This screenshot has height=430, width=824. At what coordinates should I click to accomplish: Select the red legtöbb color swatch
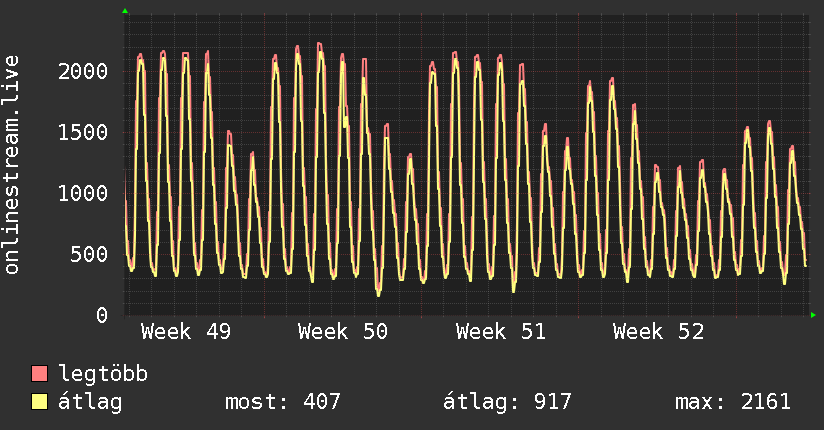coord(40,374)
